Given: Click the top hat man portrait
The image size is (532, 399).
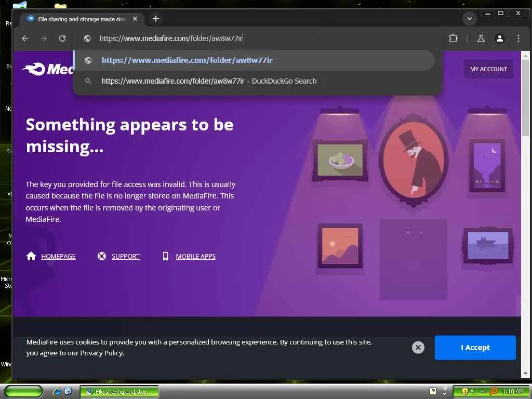Looking at the screenshot, I should [414, 160].
